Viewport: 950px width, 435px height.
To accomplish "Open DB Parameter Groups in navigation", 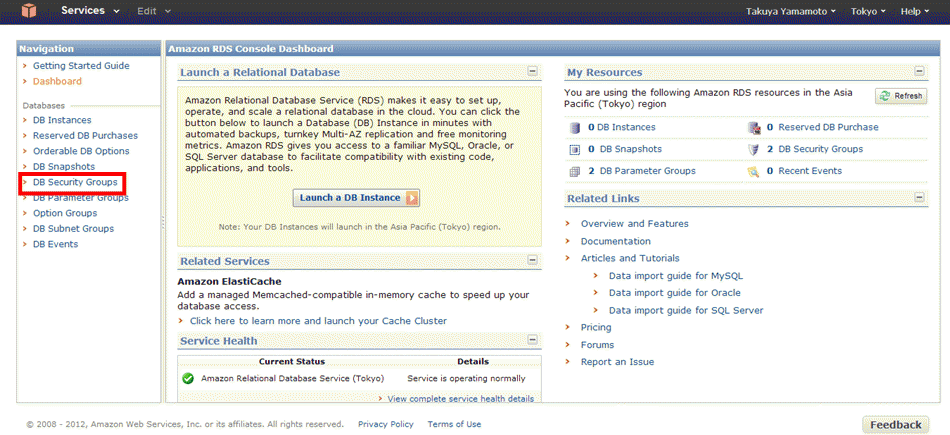I will tap(81, 198).
